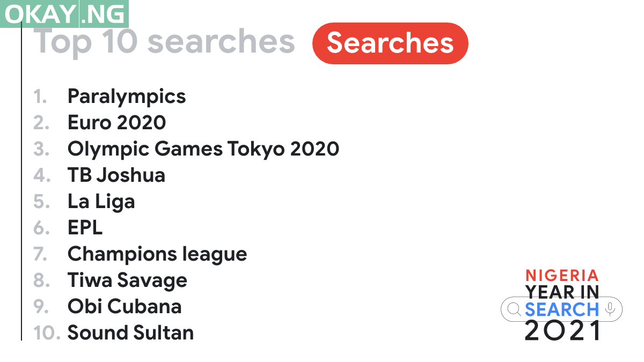
Task: Click Tiwa Savage in the list
Action: pyautogui.click(x=127, y=280)
